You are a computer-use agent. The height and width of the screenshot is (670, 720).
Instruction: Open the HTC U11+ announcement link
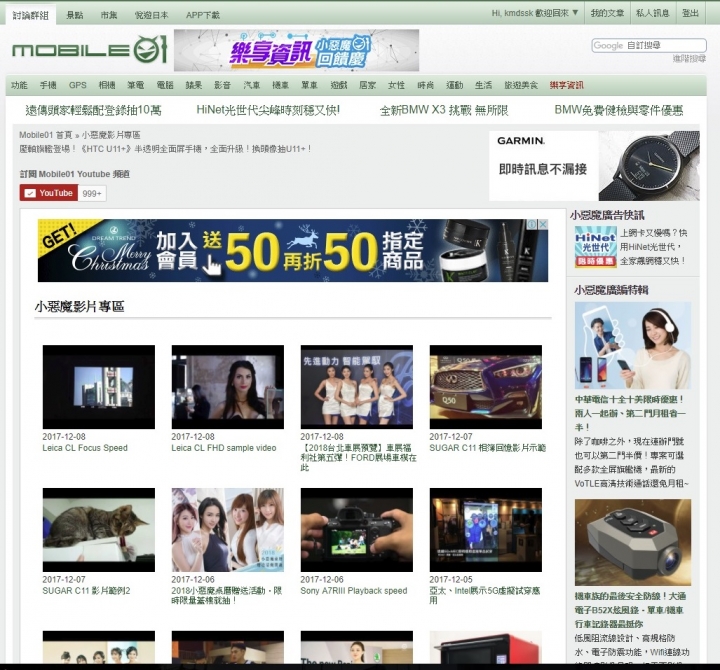166,149
